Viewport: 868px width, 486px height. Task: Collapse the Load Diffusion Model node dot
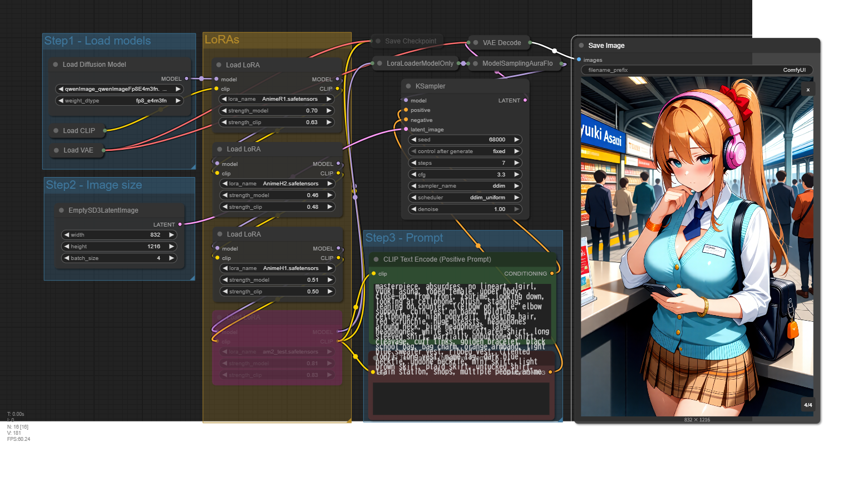[x=56, y=65]
